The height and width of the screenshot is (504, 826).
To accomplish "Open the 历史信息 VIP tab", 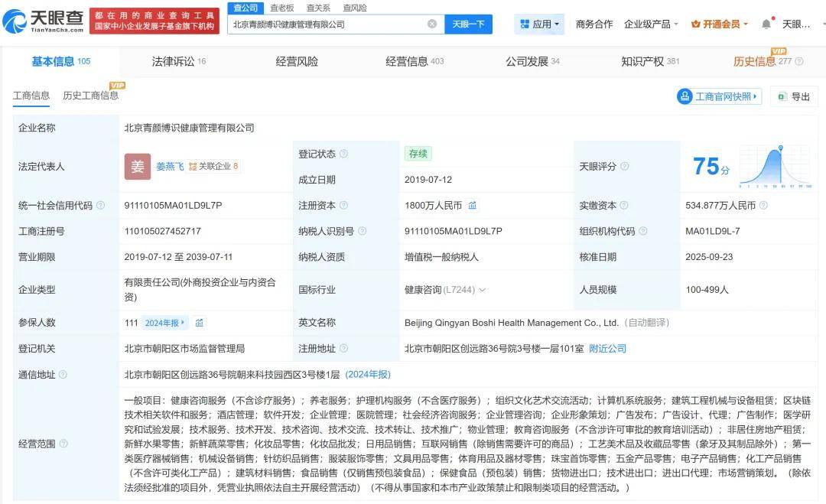I will (x=763, y=62).
